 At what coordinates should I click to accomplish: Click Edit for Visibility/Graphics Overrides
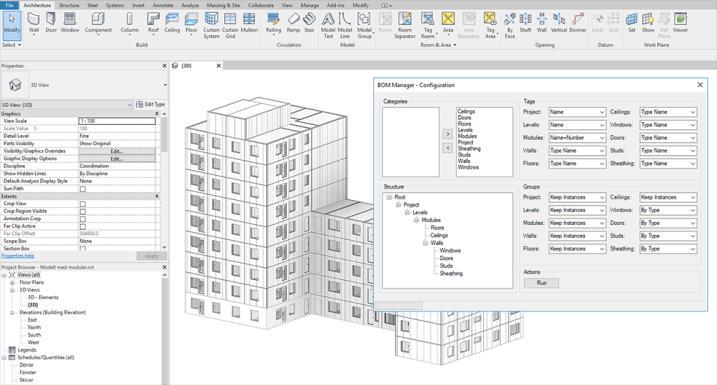[117, 151]
